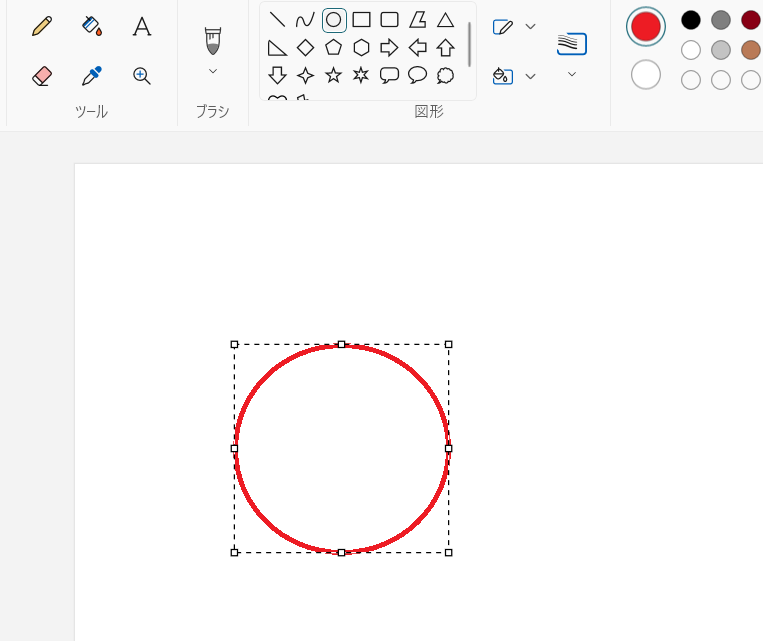Screen dimensions: 763x641
Task: Select the Eraser tool
Action: point(42,75)
